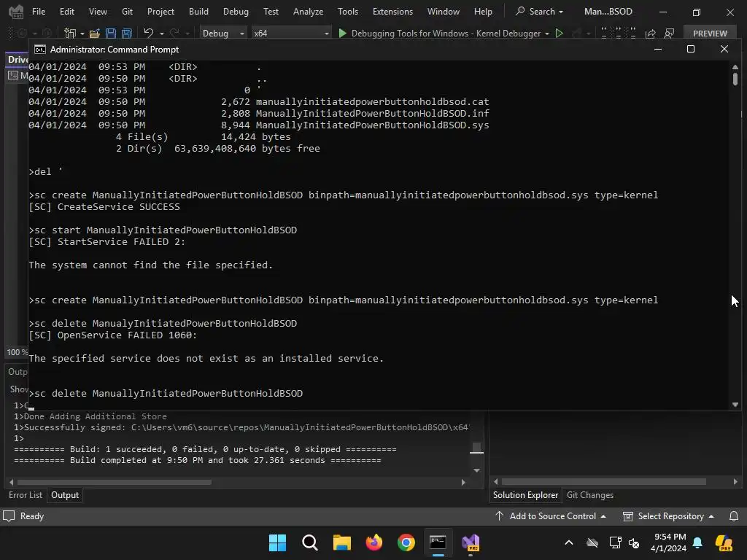Expand the New Project dropdown arrow
Viewport: 747px width, 560px height.
(82, 34)
